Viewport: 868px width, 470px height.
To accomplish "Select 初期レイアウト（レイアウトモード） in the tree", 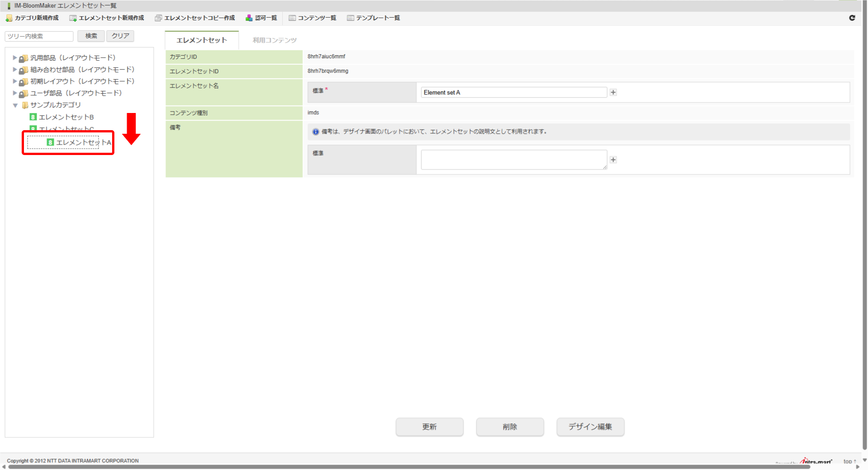I will tap(82, 81).
